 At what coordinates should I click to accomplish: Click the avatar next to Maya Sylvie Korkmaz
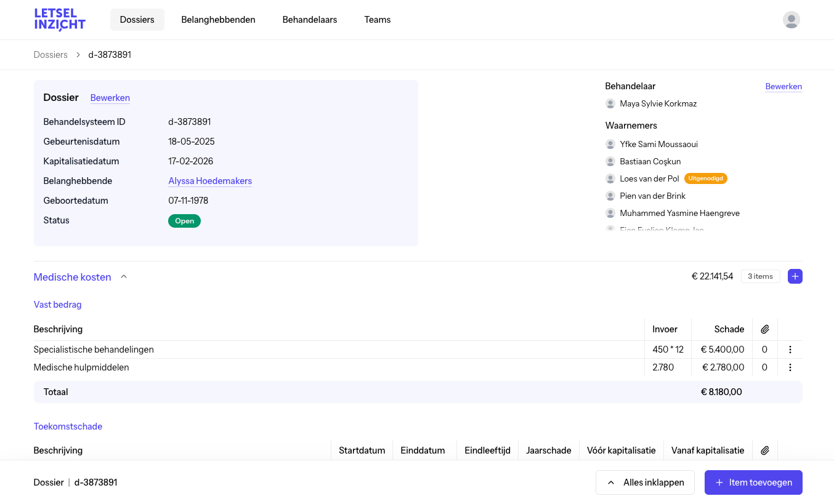click(x=610, y=103)
